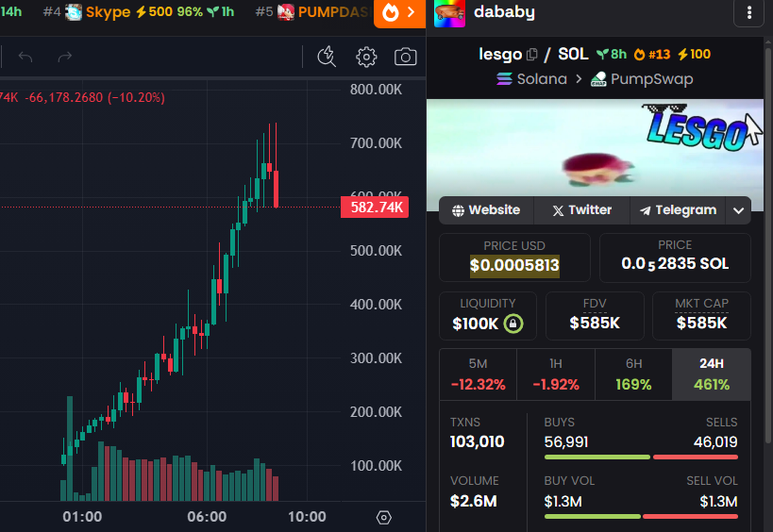773x532 pixels.
Task: Open the token Website link
Action: click(486, 210)
